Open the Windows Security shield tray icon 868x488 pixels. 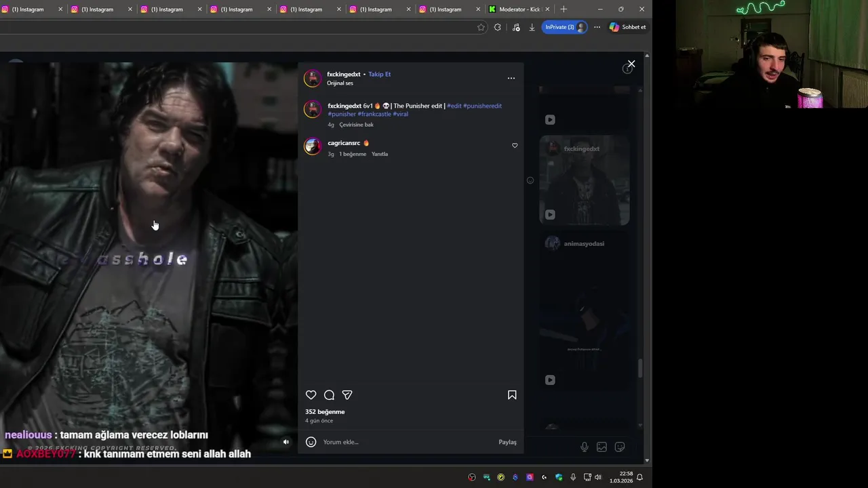coord(559,477)
